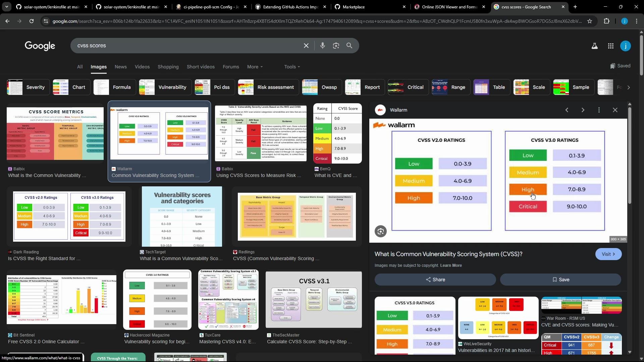Open Chrome three-dot menu

click(x=637, y=21)
